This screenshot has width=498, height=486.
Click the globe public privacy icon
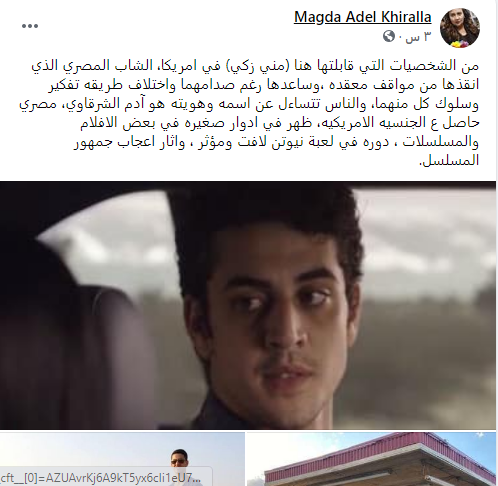tap(389, 36)
